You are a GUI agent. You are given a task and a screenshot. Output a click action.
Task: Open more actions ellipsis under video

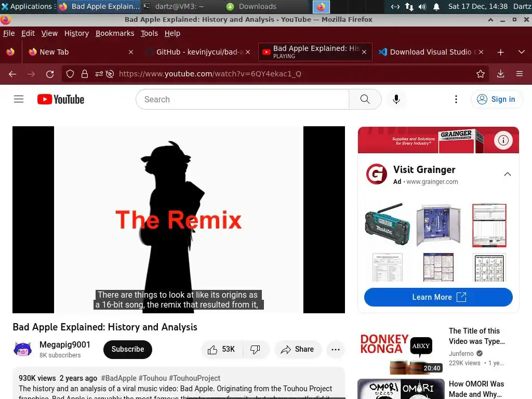336,350
